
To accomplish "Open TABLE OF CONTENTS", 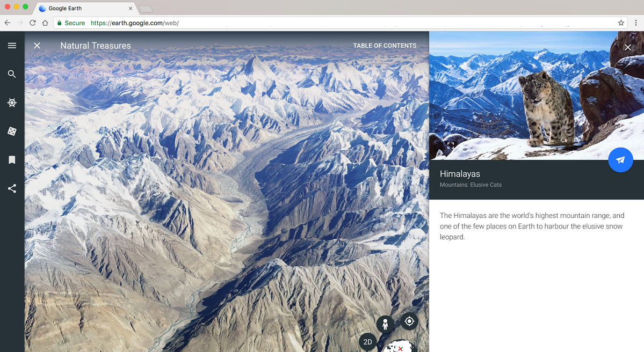I will (385, 46).
